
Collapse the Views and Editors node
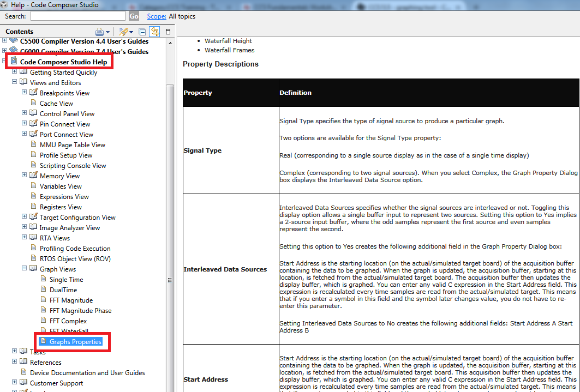(x=14, y=82)
